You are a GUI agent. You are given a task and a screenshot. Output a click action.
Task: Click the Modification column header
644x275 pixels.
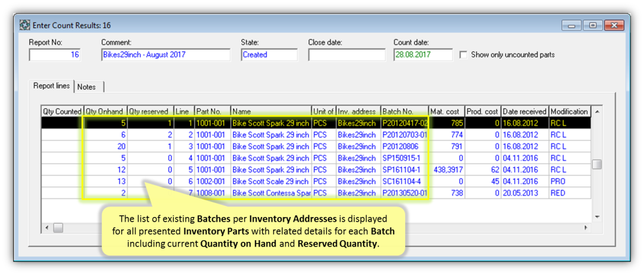click(569, 111)
